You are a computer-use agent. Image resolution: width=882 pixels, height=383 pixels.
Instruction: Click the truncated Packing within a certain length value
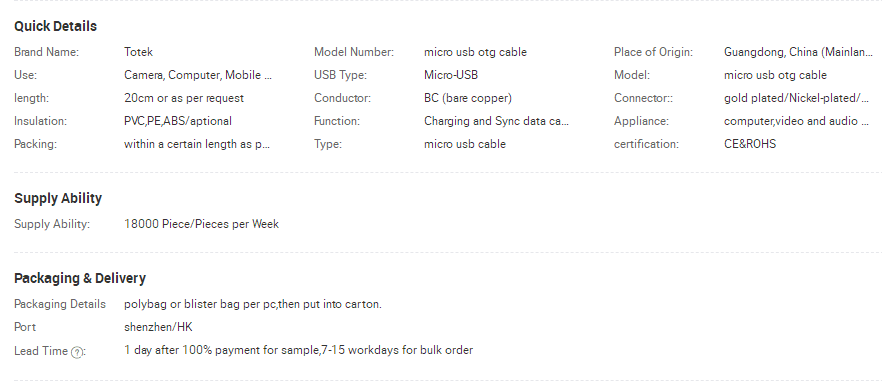(x=197, y=145)
